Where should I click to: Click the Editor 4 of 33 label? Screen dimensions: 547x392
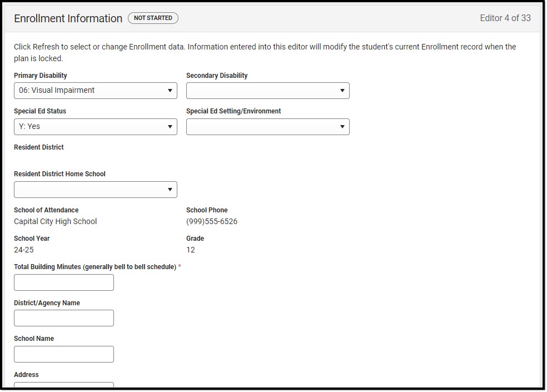505,18
